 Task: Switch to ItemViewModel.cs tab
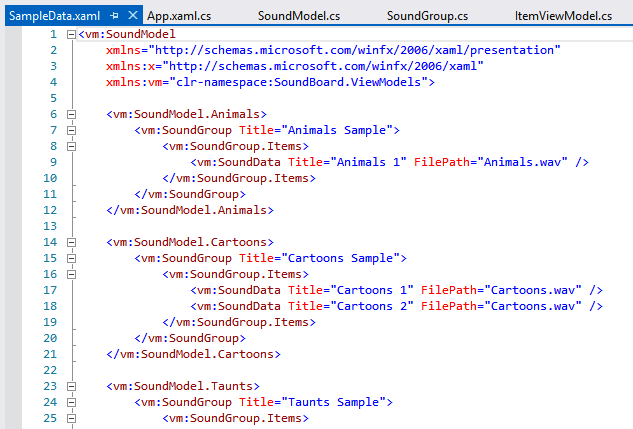(563, 16)
